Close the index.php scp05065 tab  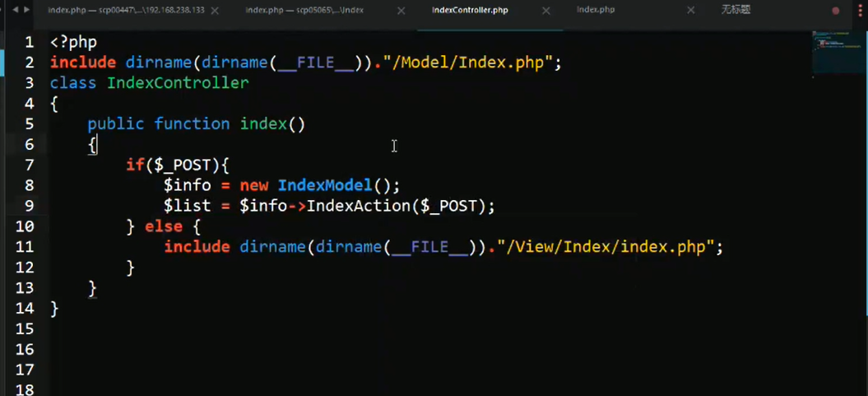click(x=402, y=11)
